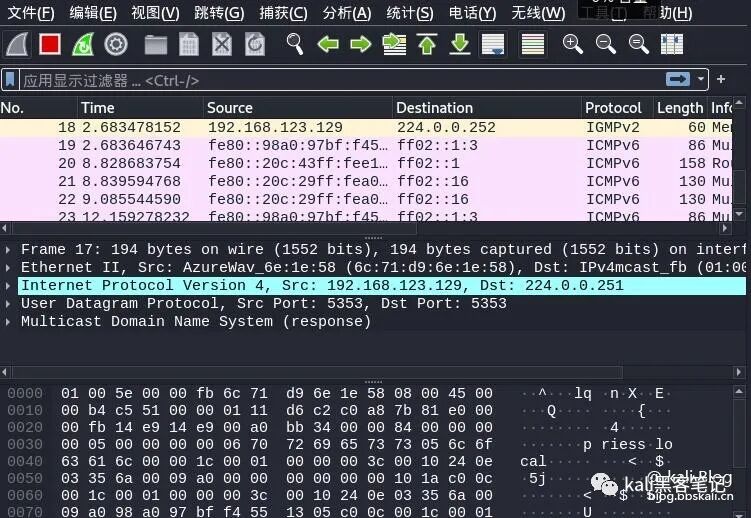This screenshot has height=518, width=751.
Task: Open the 跳转(G) menu
Action: click(x=219, y=13)
